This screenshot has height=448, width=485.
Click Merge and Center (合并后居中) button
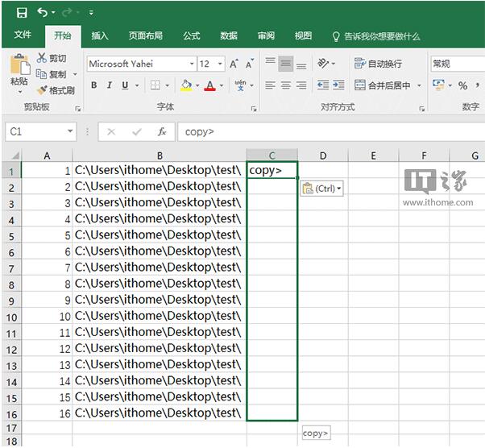388,85
